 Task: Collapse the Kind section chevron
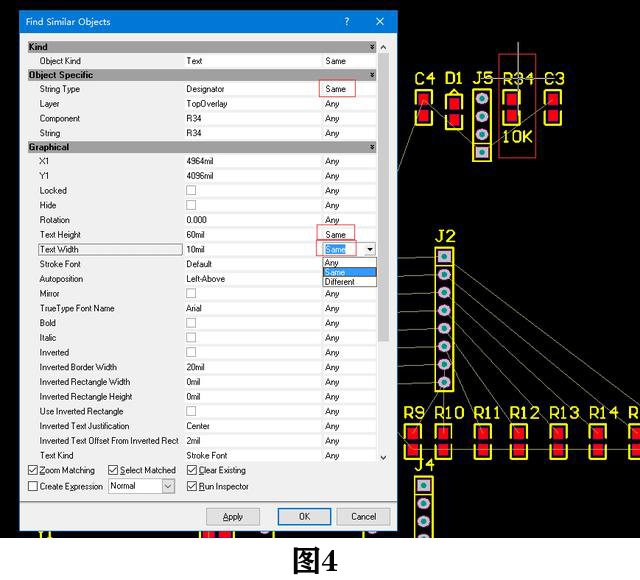pos(372,47)
